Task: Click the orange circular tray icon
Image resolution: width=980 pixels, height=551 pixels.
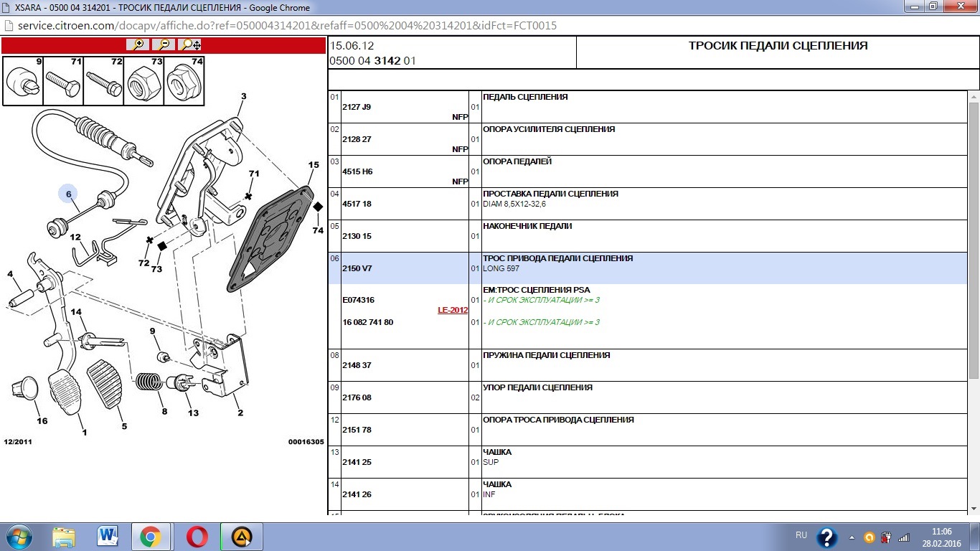Action: (869, 537)
